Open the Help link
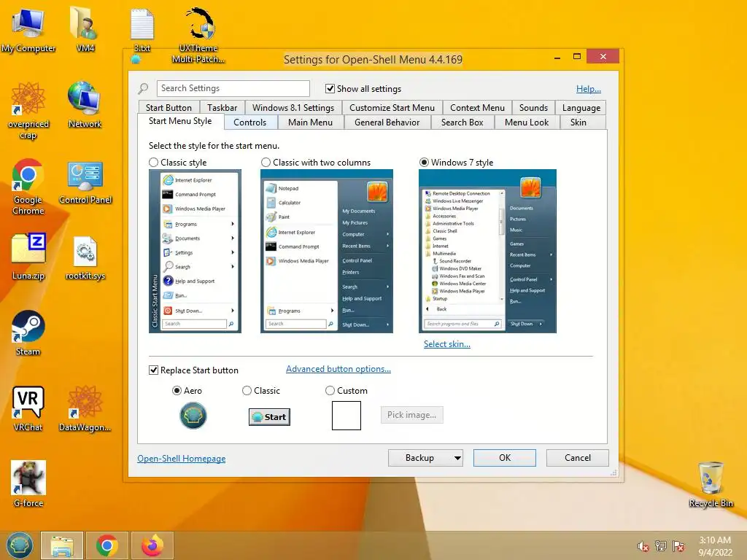This screenshot has height=560, width=747. pos(589,88)
